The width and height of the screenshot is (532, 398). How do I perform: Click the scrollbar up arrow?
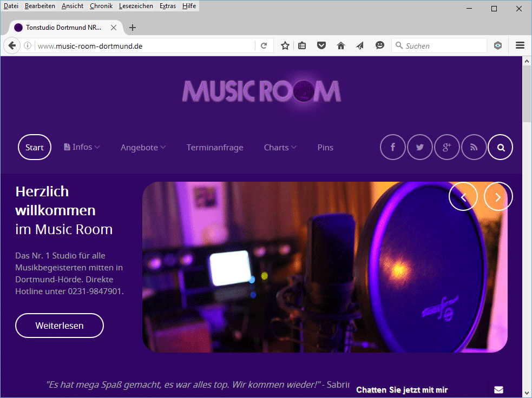click(527, 61)
